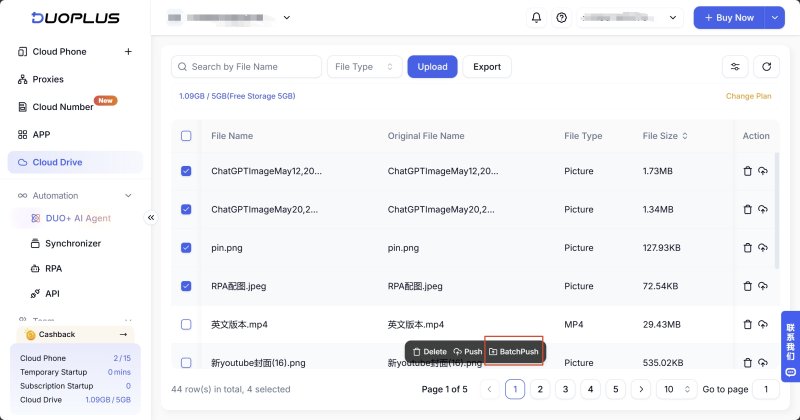Go to the RPA sidebar item
The width and height of the screenshot is (800, 420).
[x=54, y=268]
